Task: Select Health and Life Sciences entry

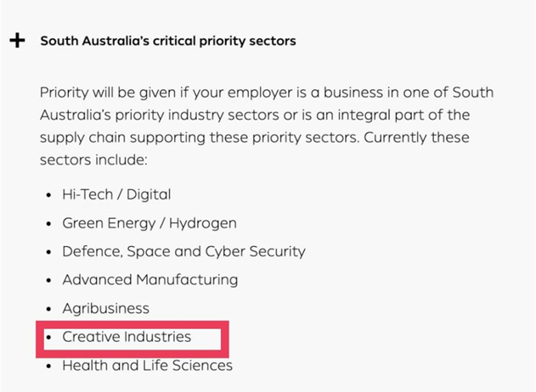Action: (147, 366)
